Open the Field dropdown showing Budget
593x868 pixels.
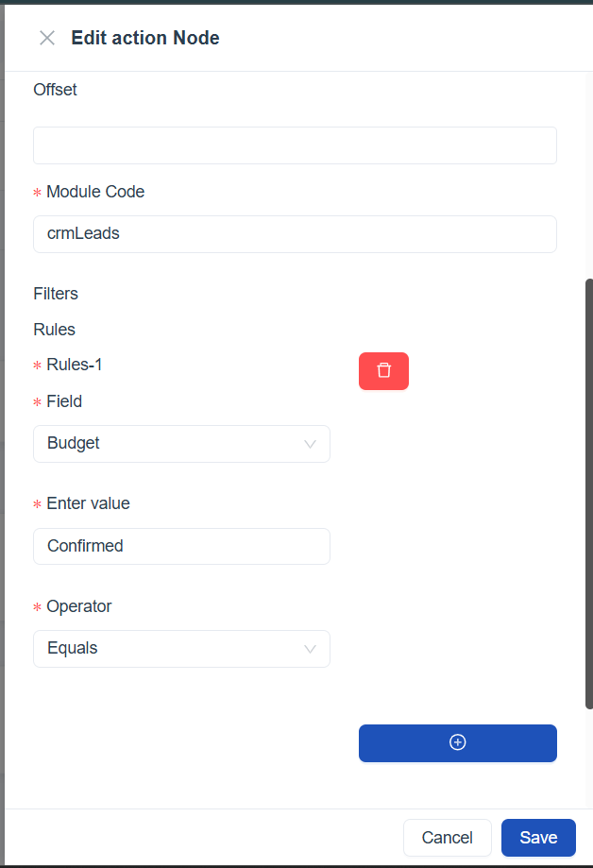181,444
